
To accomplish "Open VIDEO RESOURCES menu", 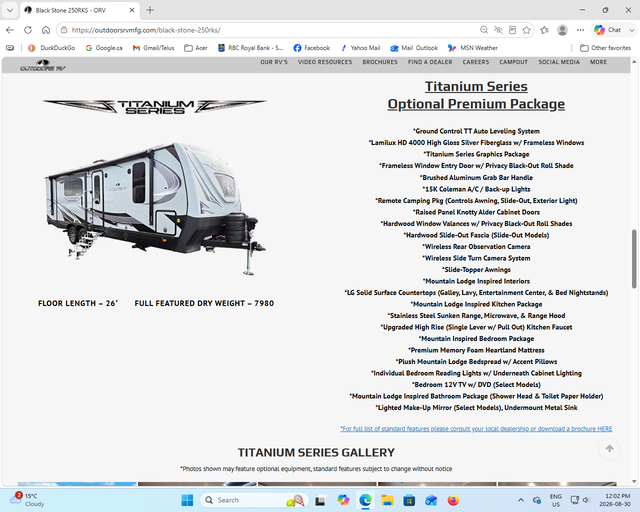I will [325, 62].
